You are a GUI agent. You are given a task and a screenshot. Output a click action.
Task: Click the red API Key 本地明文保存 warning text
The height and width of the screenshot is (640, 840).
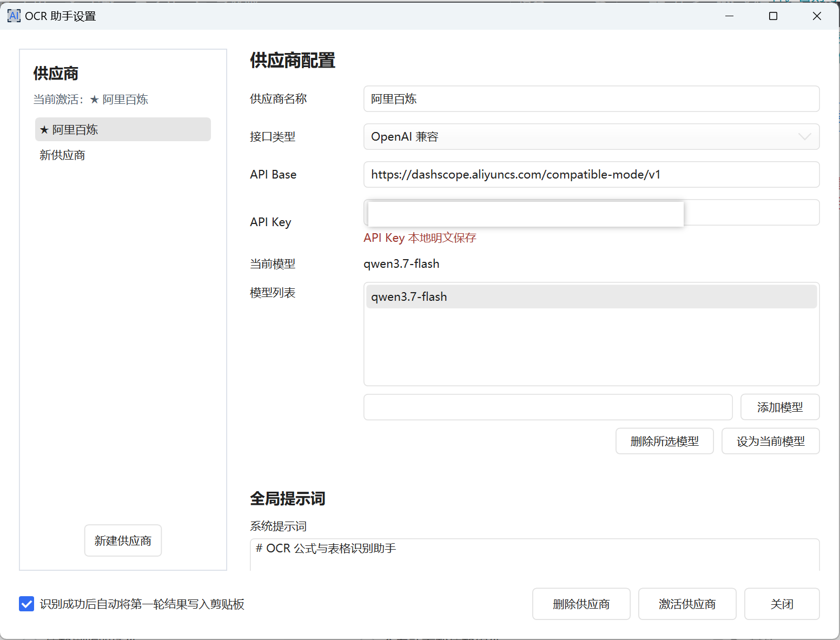(x=420, y=238)
